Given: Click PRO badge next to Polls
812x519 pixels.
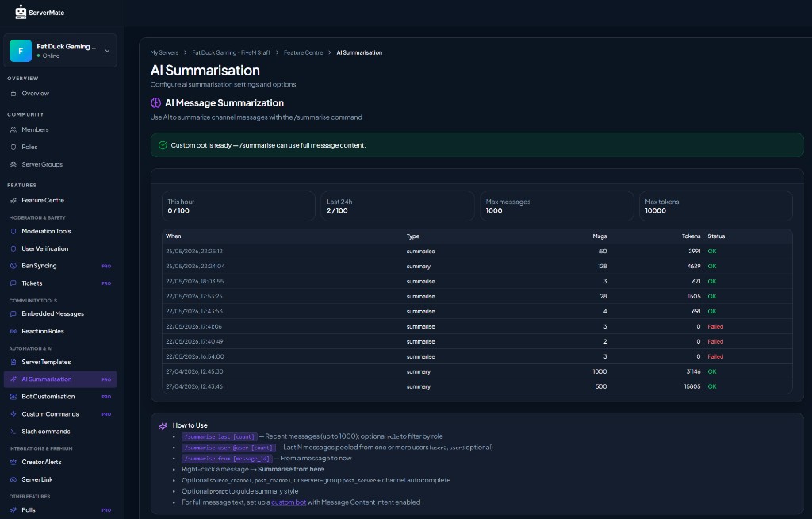Looking at the screenshot, I should click(106, 510).
